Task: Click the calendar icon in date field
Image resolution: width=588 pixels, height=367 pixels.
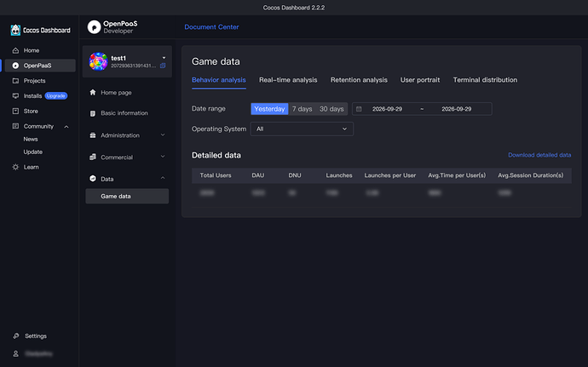Action: pos(359,109)
